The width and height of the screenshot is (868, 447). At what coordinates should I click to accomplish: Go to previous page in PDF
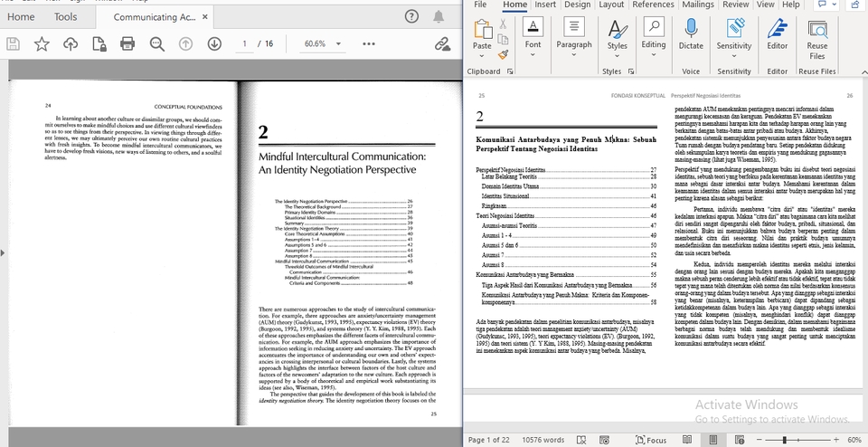coord(185,43)
